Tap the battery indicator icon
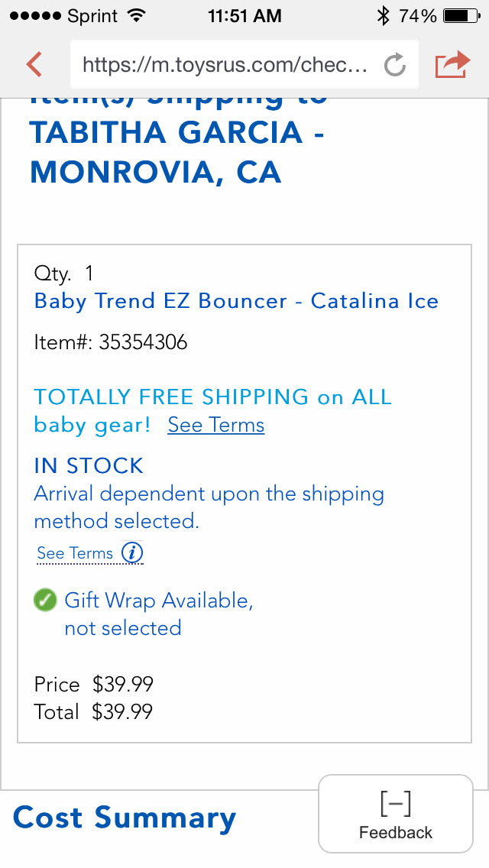The image size is (489, 868). [461, 15]
